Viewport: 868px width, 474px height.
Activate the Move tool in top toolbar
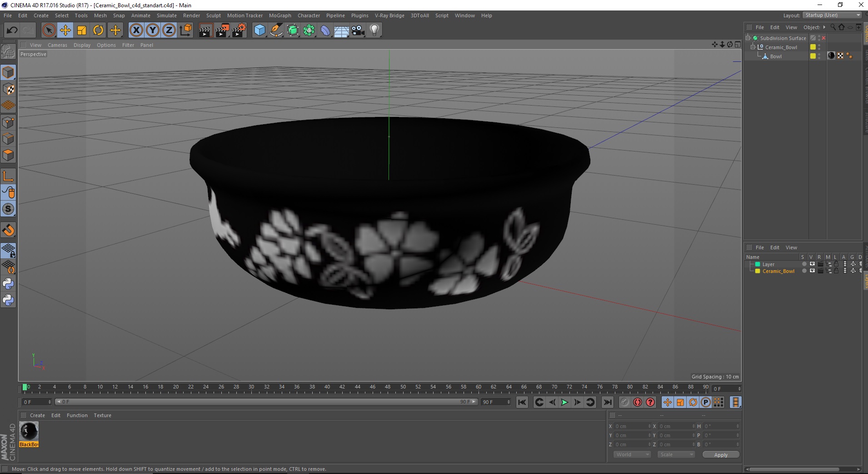65,30
